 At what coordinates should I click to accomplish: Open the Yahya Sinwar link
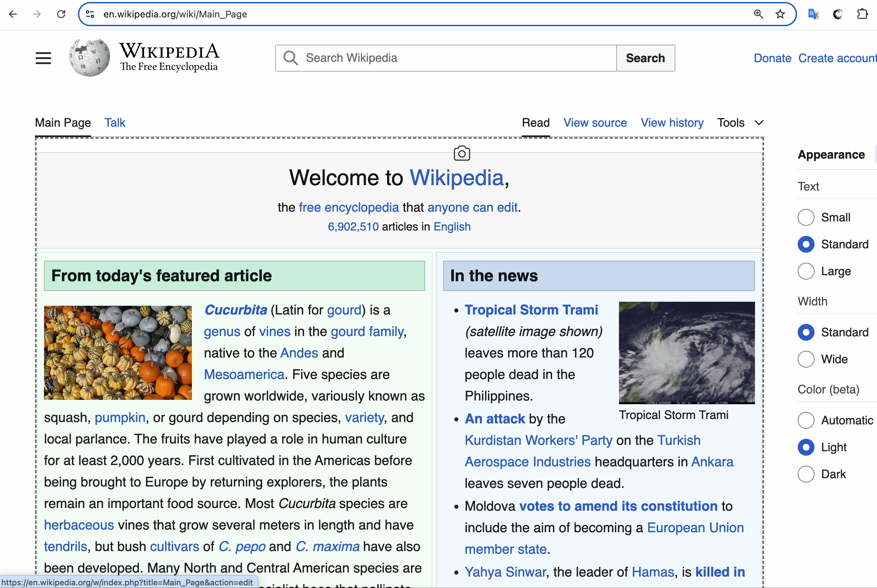[505, 572]
